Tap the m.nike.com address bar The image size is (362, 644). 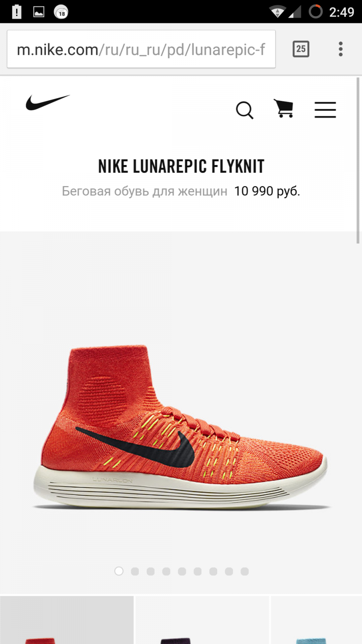tap(141, 49)
